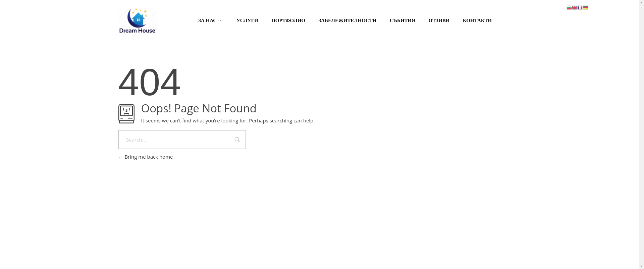This screenshot has width=644, height=269.
Task: Click the vertical scrollbar track
Action: pyautogui.click(x=641, y=134)
